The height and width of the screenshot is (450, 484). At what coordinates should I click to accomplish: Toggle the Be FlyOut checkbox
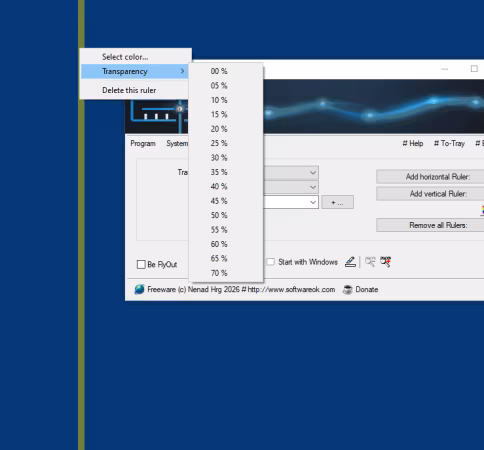click(x=141, y=264)
